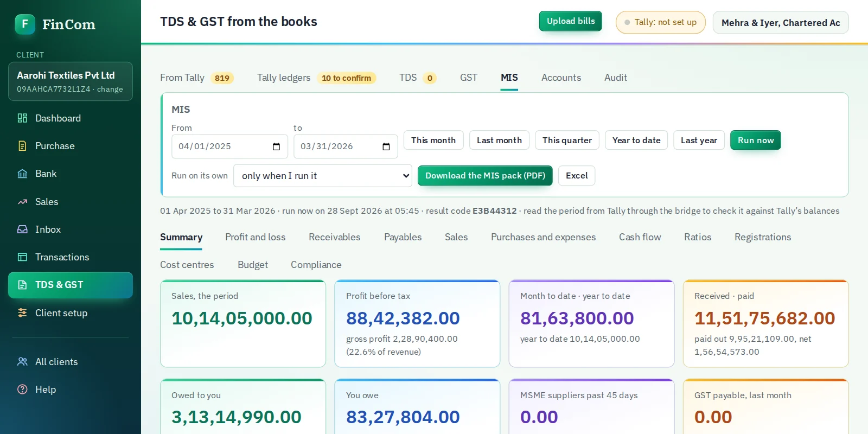Click Sales value 10,14,05,000.00
Screen dimensions: 868x434
click(x=242, y=318)
